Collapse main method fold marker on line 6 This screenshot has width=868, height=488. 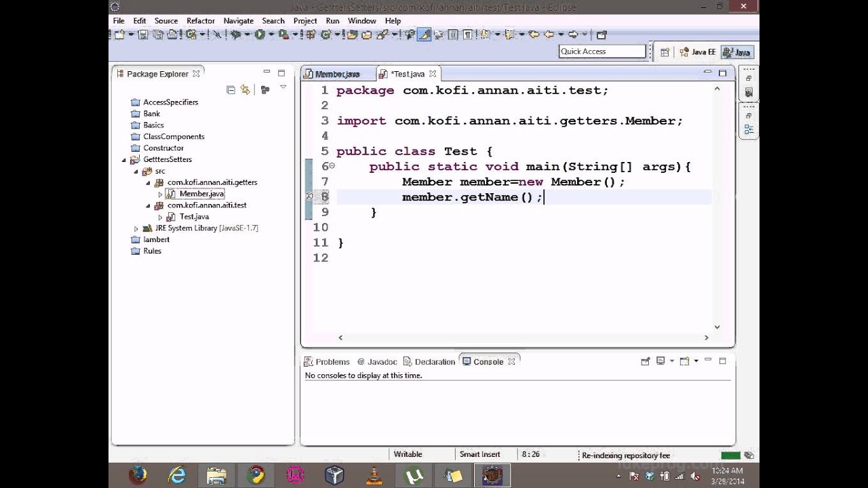[332, 166]
